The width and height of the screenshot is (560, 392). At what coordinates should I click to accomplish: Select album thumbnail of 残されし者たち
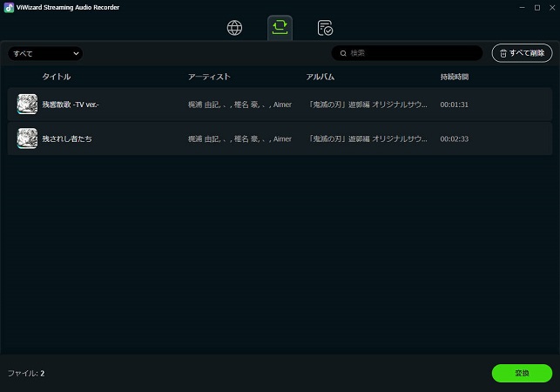pos(27,139)
